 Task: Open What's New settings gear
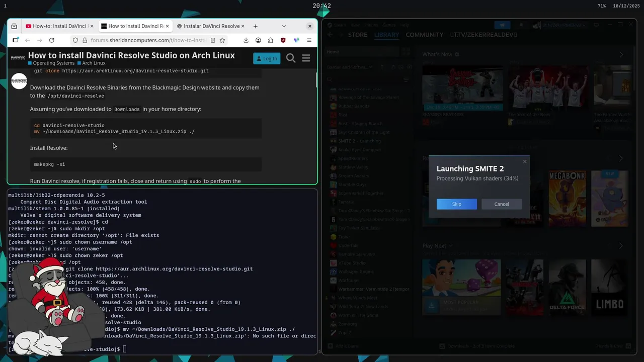tap(457, 54)
